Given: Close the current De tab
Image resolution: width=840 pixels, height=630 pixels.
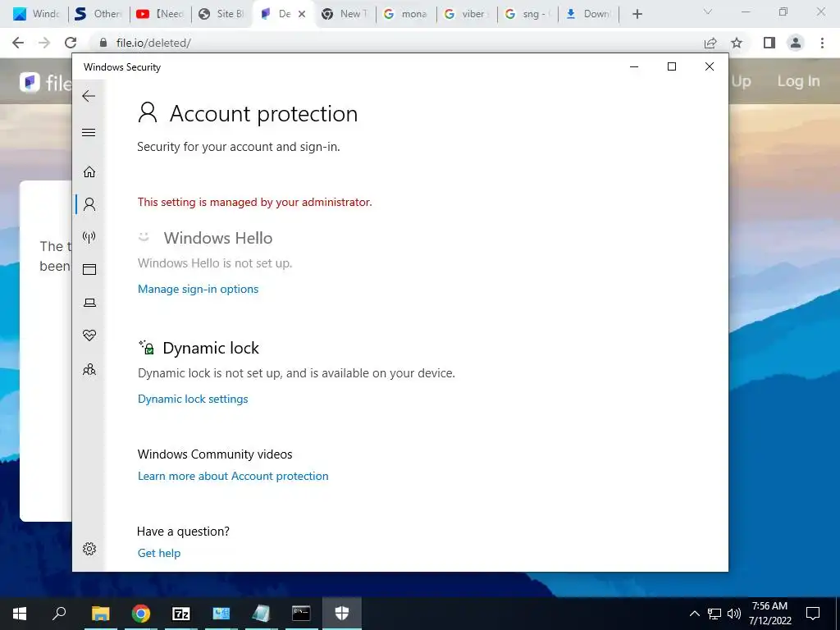Looking at the screenshot, I should point(302,14).
